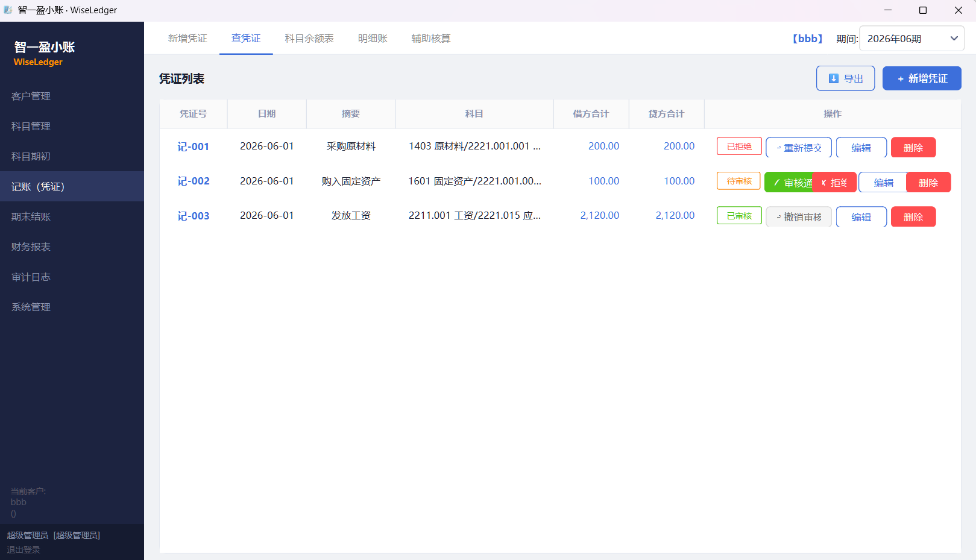Click subject cell 1403 原材料
This screenshot has height=560, width=976.
474,146
